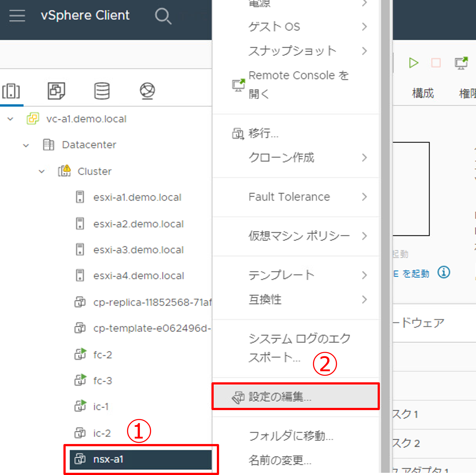Click the context menu vertical scrollbar
Screen dimensions: 476x475
385,237
